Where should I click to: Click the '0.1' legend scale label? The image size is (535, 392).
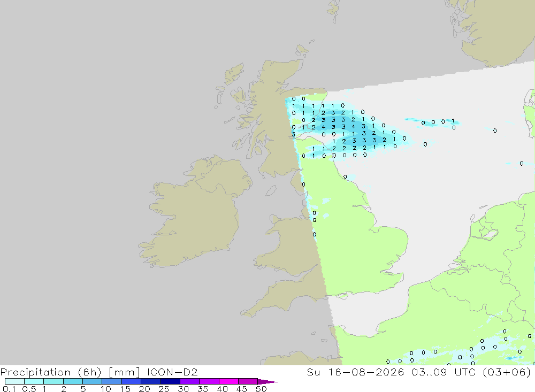9,389
